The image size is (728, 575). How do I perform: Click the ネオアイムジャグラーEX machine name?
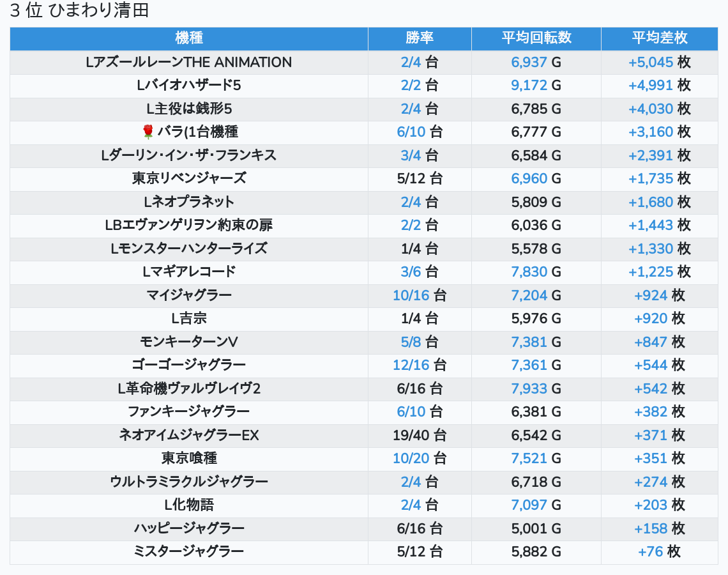(x=189, y=435)
